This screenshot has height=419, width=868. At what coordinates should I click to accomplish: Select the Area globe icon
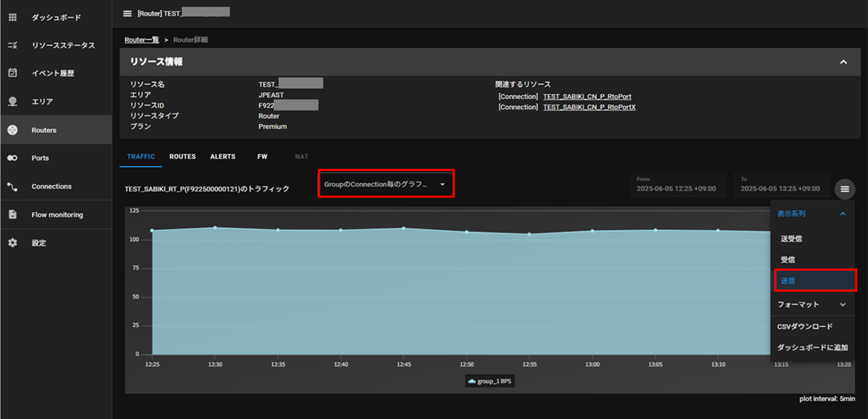point(12,102)
